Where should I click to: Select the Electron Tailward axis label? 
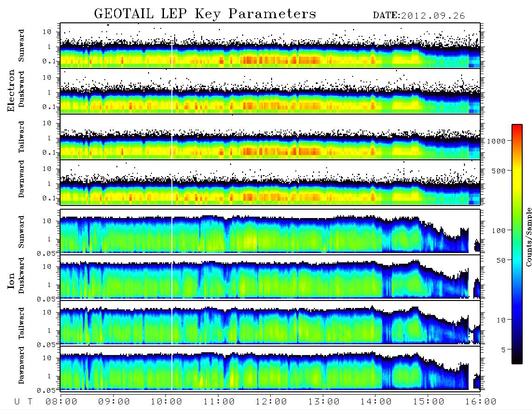point(21,137)
